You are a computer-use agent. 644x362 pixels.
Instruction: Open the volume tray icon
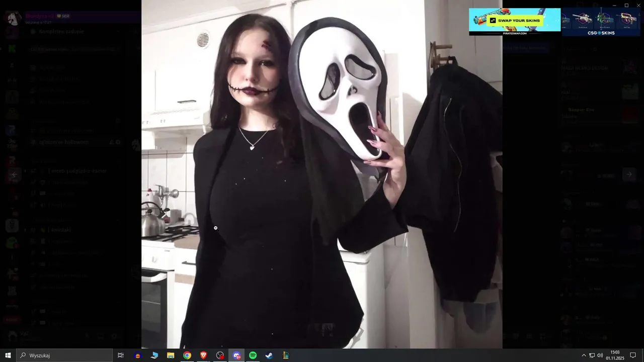pos(600,355)
